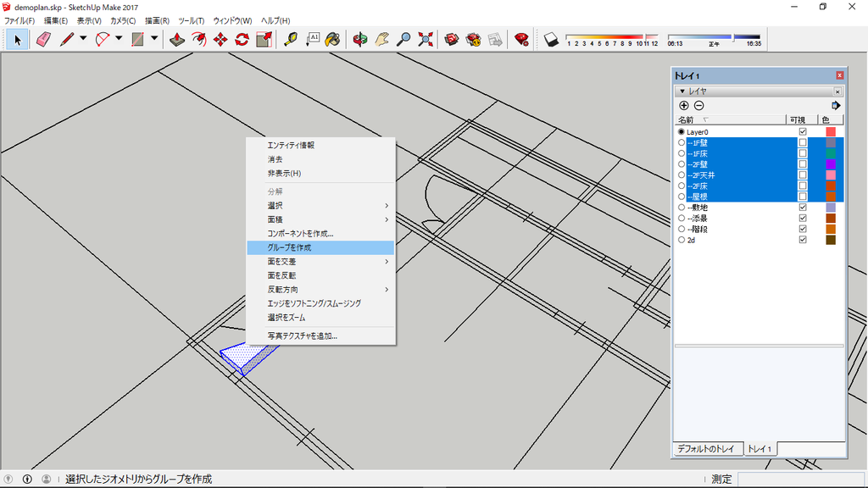
Task: Open the 3D Warehouse icon
Action: coord(452,40)
